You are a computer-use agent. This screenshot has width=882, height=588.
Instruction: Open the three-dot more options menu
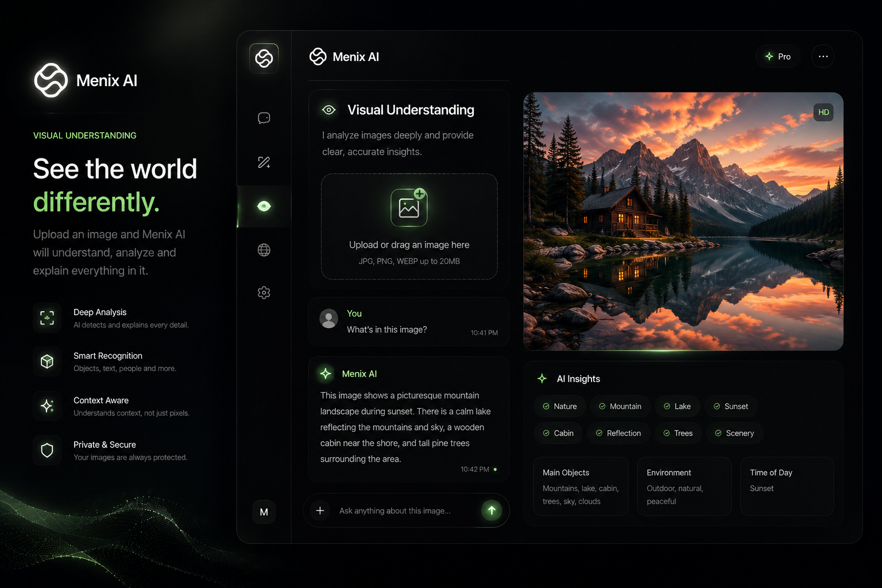click(823, 56)
